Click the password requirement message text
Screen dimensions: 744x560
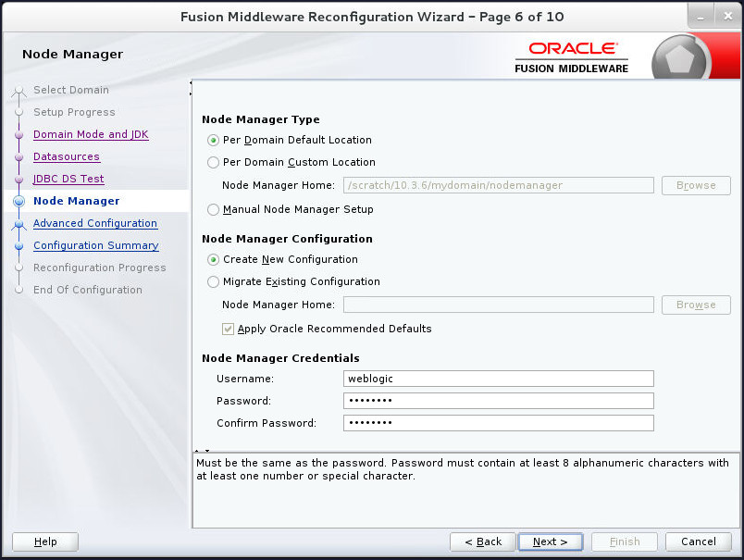pos(462,469)
